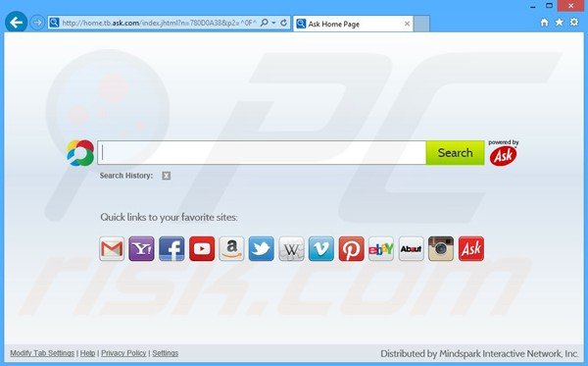Viewport: 588px width, 366px height.
Task: Open the Wikipedia quick link icon
Action: [x=291, y=248]
